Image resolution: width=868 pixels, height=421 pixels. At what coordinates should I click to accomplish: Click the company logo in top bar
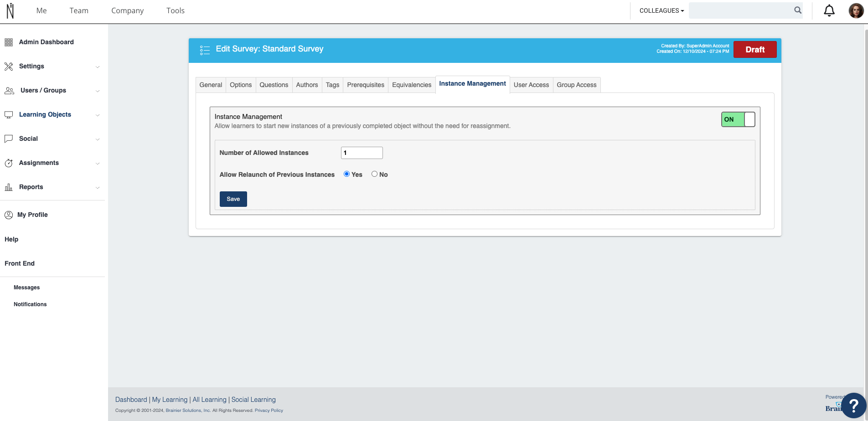point(10,10)
